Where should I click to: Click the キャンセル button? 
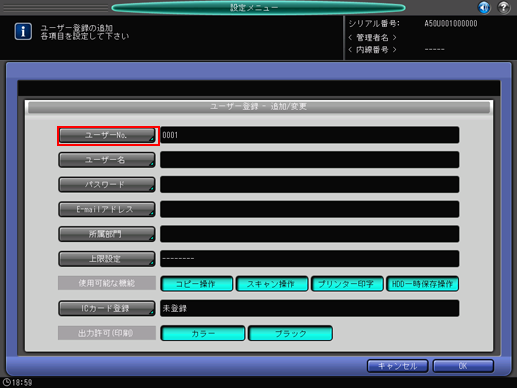point(397,366)
